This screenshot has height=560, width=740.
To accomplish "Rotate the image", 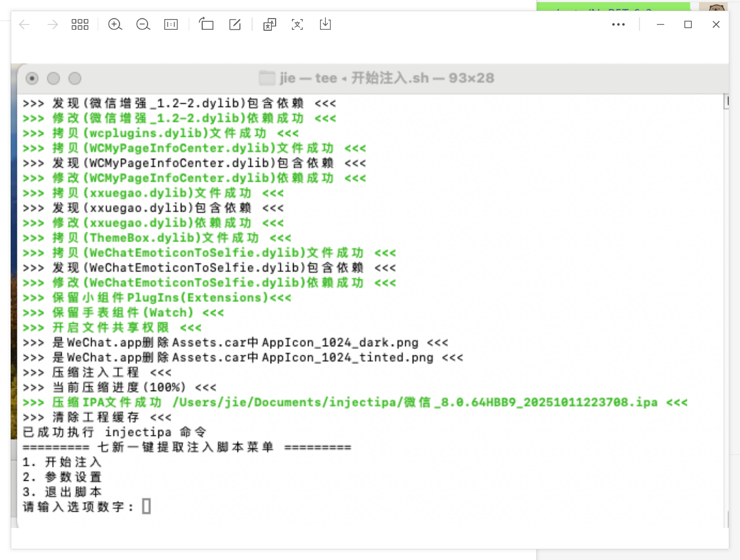I will 206,24.
